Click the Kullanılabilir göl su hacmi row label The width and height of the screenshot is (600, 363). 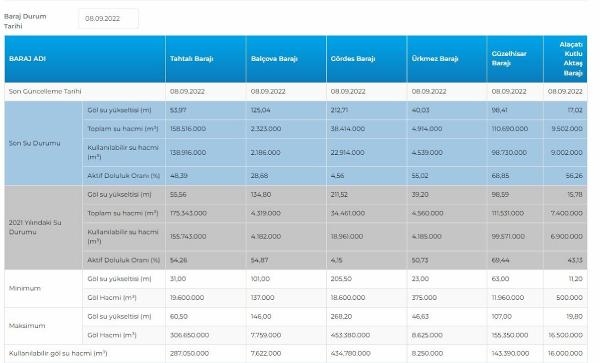click(x=58, y=353)
